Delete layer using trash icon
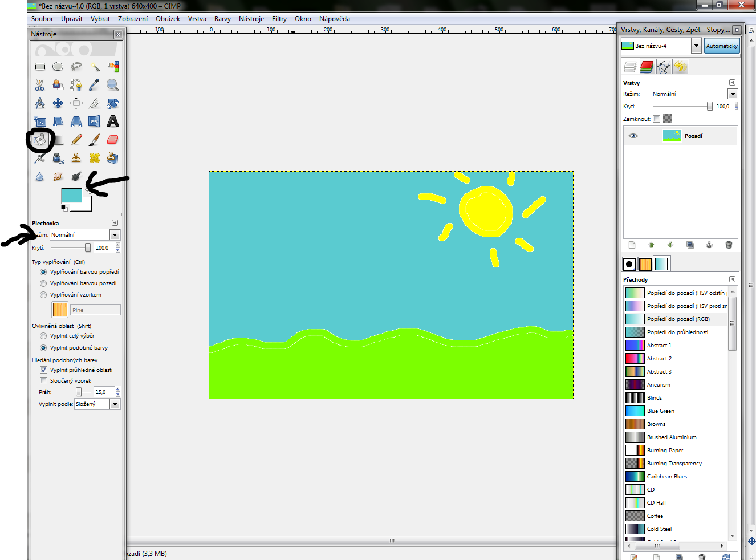The image size is (756, 560). 728,245
